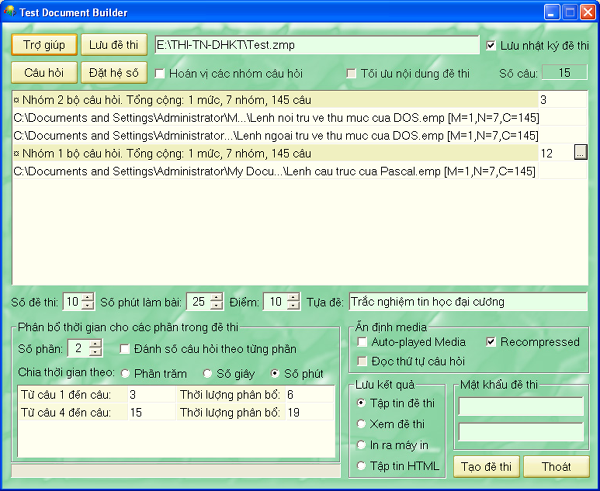Click the file path field E:\THI-TN-DHKT\Test.zmp
Screen dimensions: 600x491
pyautogui.click(x=317, y=45)
